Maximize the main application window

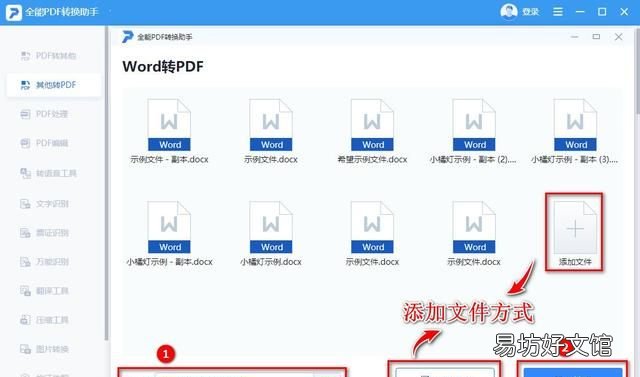pyautogui.click(x=602, y=12)
